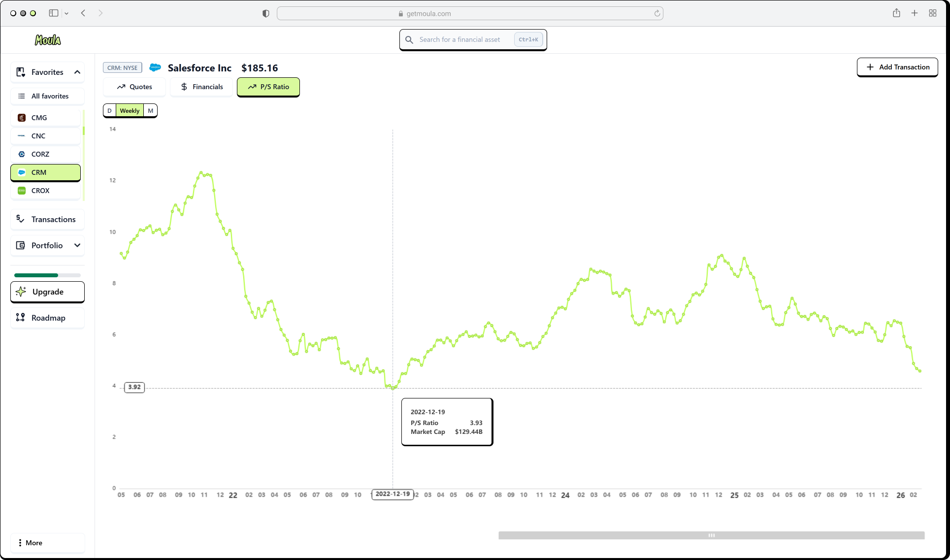Select CORZ in favorites
The width and height of the screenshot is (950, 560).
[45, 154]
